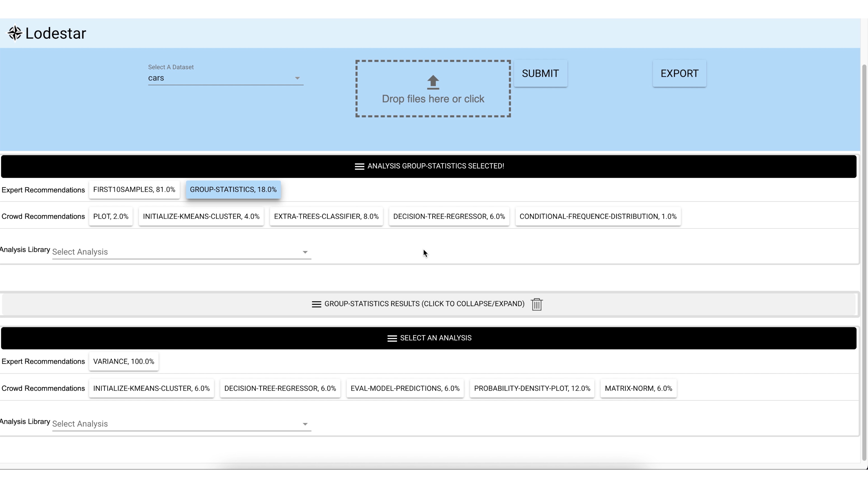Click hamburger icon in Analysis Group-Statistics Selected bar

360,166
